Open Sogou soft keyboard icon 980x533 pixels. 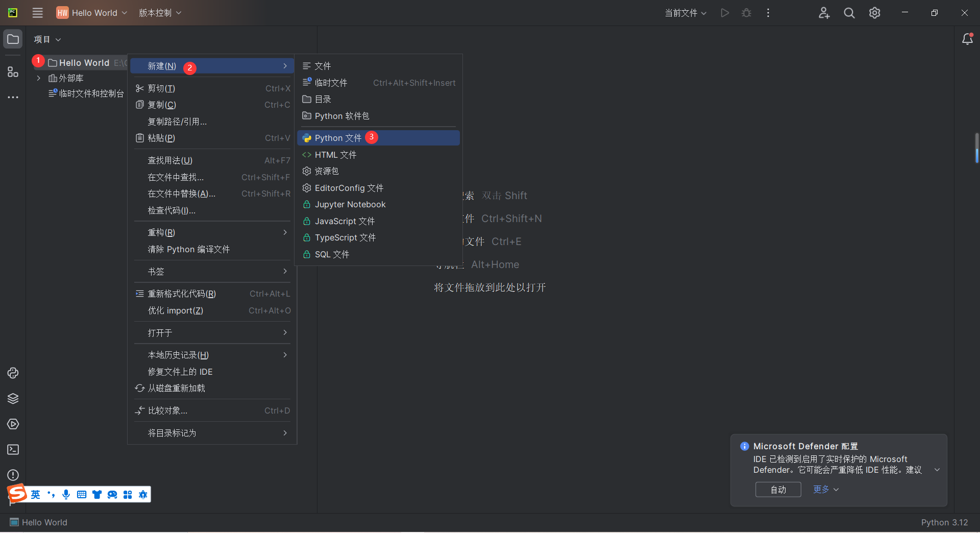tap(82, 494)
